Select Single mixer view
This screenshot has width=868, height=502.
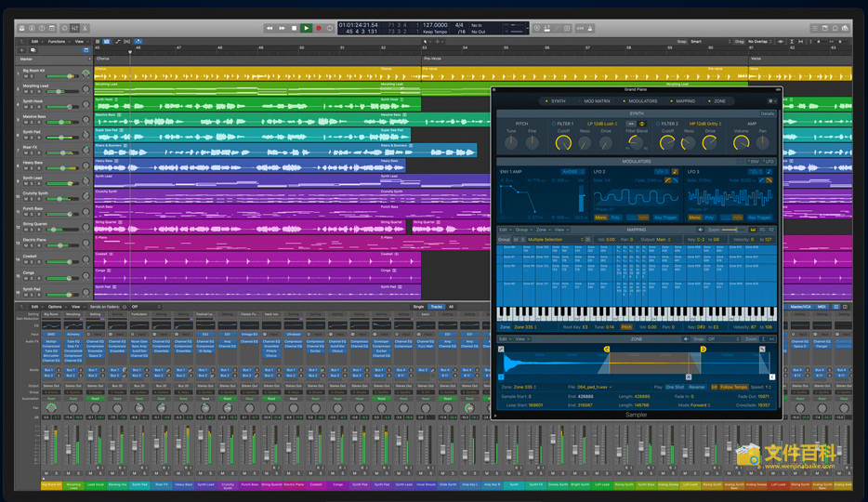tap(418, 307)
